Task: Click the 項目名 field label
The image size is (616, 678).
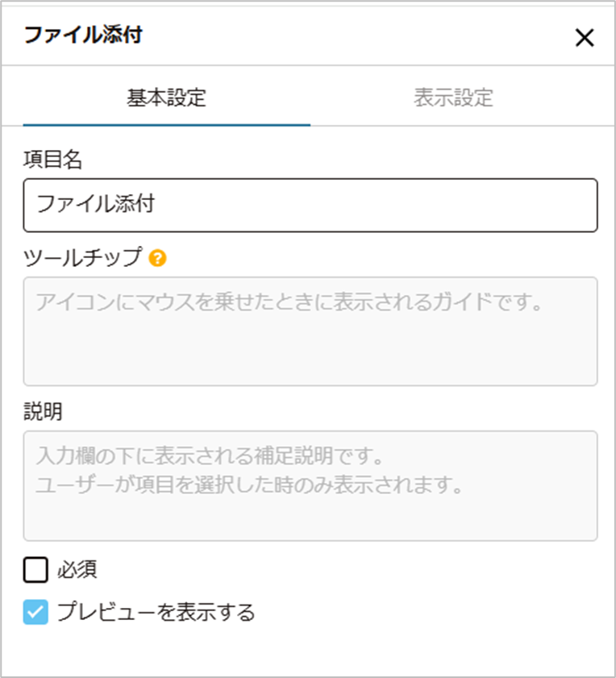Action: tap(52, 159)
